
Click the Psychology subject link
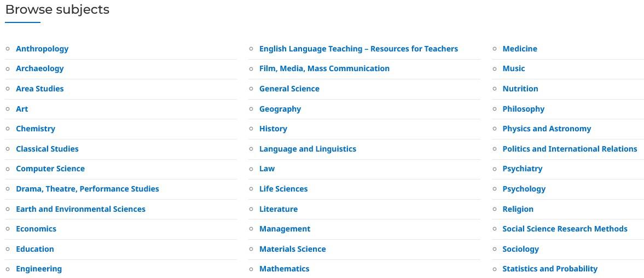pyautogui.click(x=524, y=189)
